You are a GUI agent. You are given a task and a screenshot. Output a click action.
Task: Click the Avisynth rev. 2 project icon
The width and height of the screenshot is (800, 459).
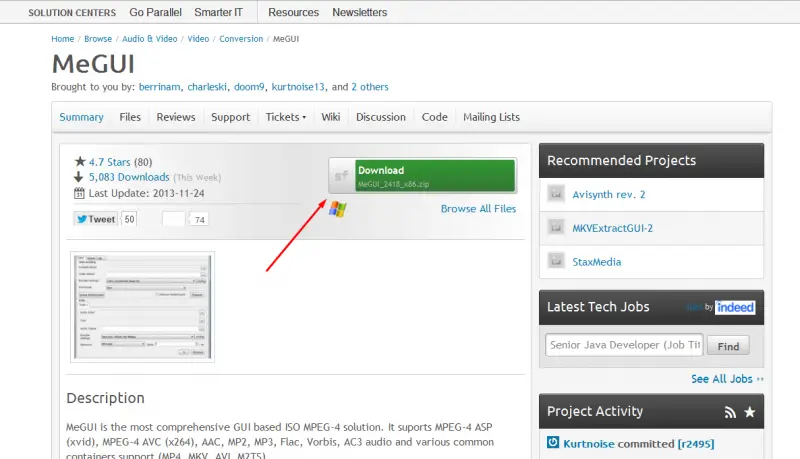[556, 194]
